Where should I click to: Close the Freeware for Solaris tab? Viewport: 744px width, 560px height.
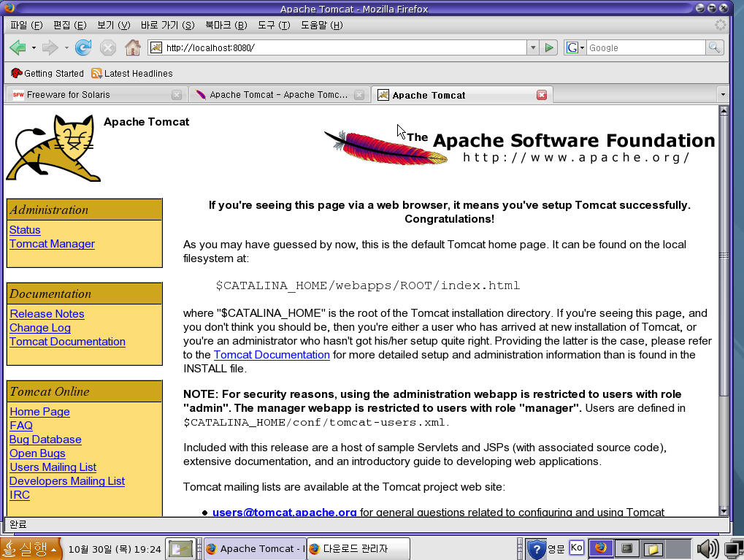tap(177, 95)
